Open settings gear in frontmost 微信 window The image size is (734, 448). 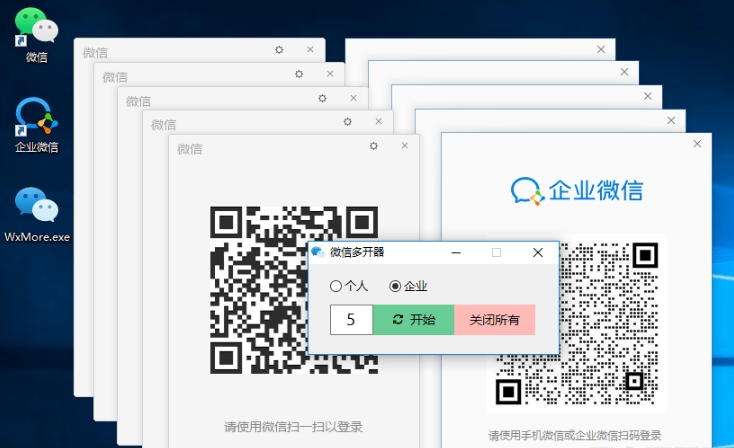[x=374, y=146]
